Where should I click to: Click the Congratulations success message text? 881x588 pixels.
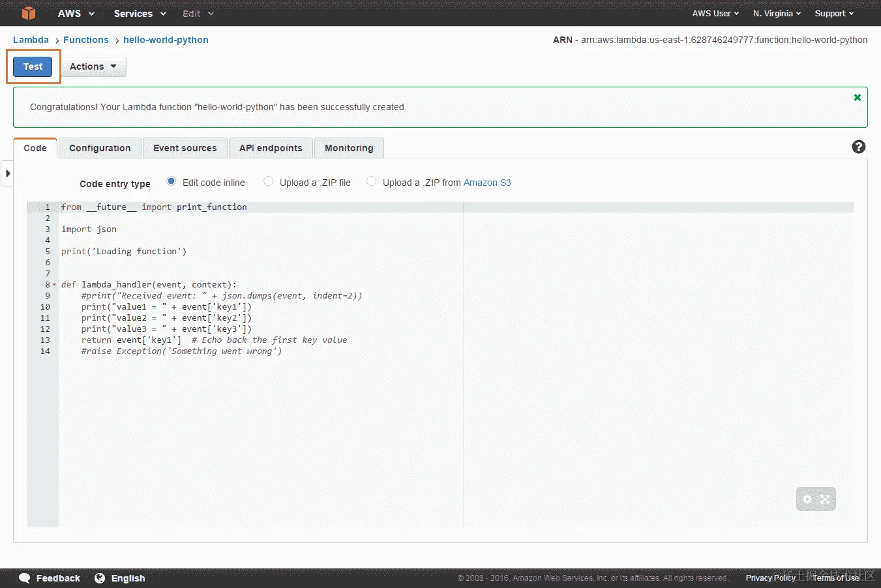[x=218, y=107]
